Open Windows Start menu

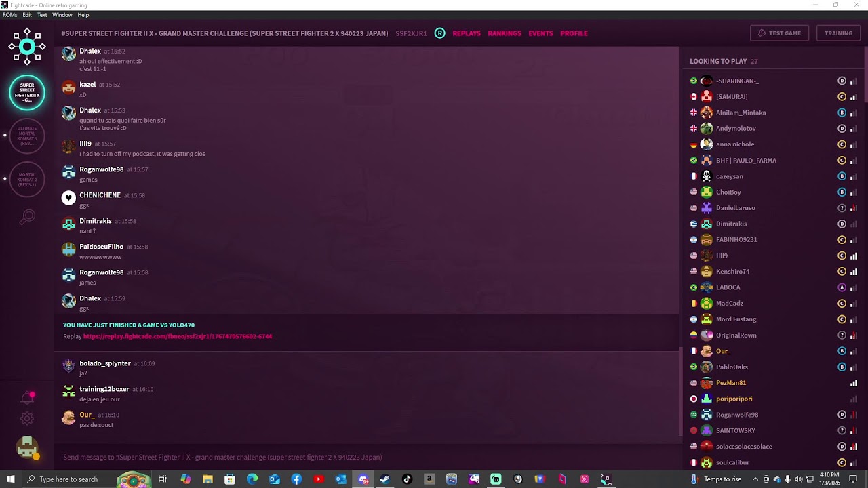point(11,479)
